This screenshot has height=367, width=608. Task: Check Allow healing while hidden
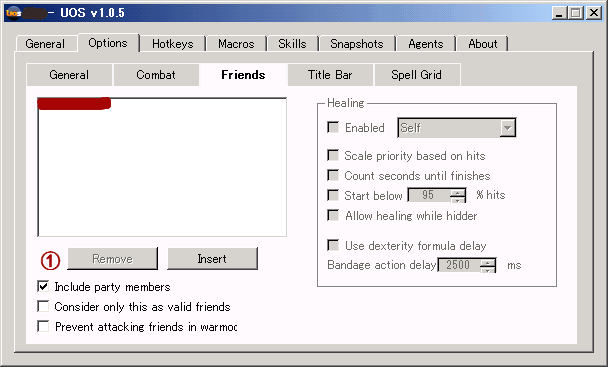[333, 215]
